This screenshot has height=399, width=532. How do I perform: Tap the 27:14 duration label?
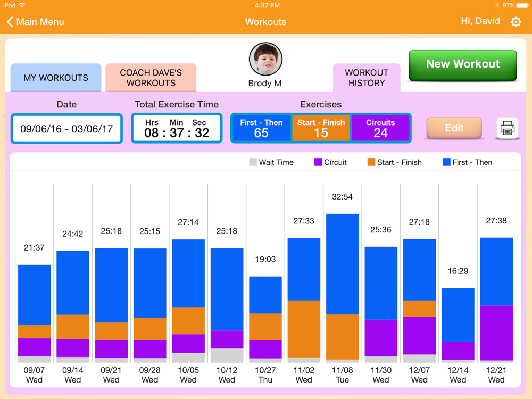tap(188, 222)
